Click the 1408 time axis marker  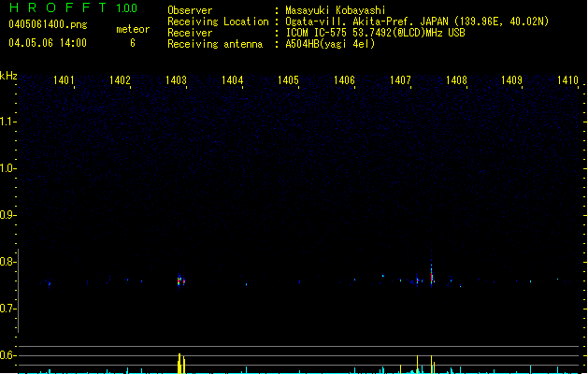point(456,80)
